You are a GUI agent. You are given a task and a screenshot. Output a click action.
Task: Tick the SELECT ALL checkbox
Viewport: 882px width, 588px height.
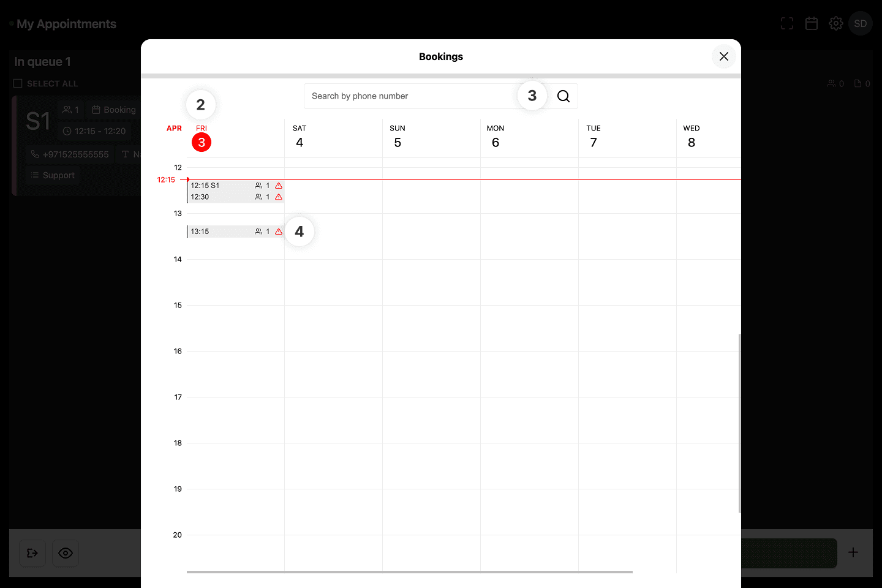click(x=18, y=83)
